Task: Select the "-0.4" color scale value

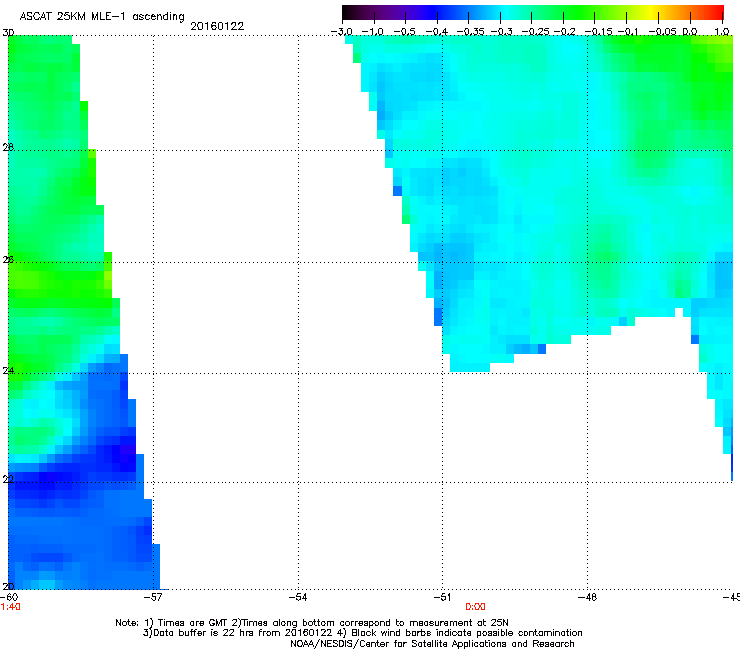Action: coord(437,32)
